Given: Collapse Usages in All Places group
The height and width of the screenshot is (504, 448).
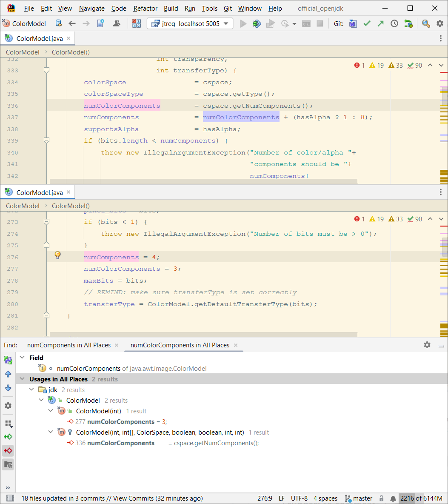Looking at the screenshot, I should (x=22, y=379).
